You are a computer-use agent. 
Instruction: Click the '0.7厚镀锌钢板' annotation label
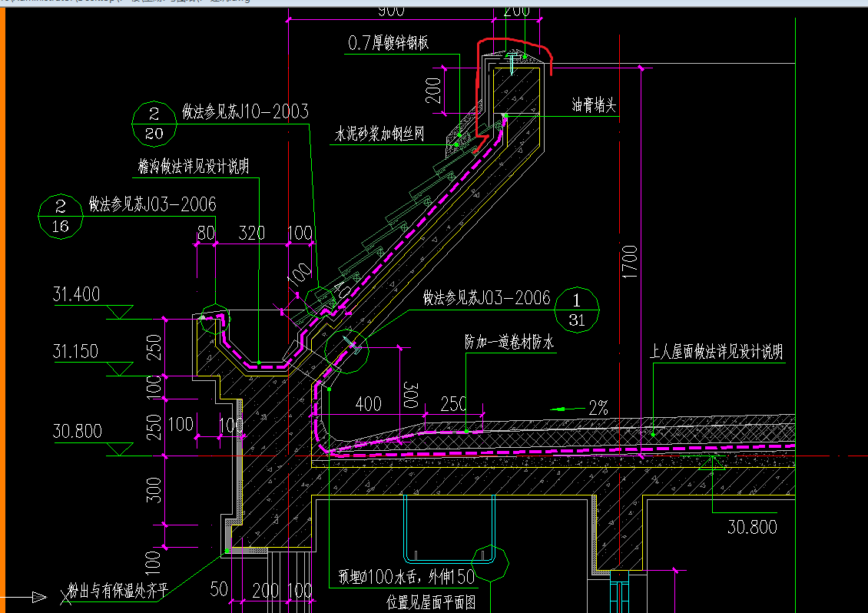point(388,43)
